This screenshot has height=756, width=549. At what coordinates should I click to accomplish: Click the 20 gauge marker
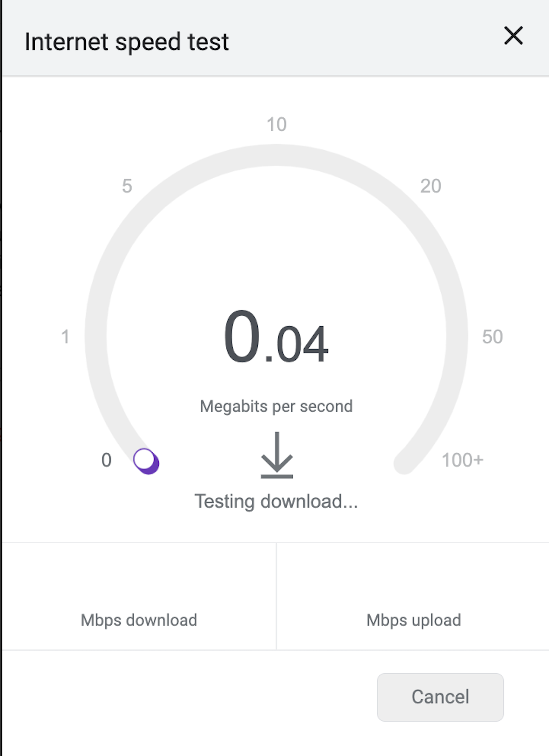point(430,186)
